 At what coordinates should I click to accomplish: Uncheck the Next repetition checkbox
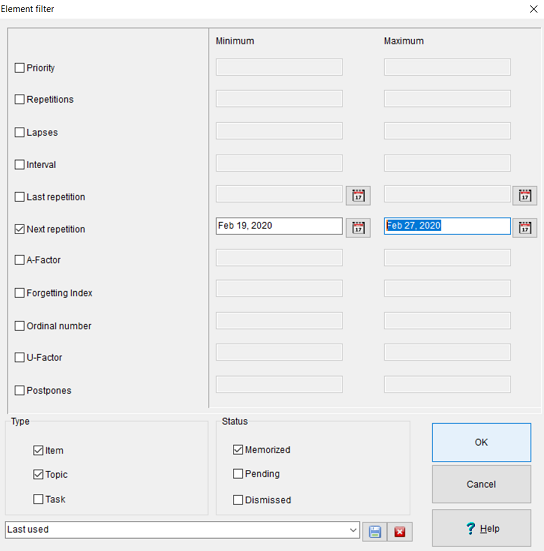[20, 229]
